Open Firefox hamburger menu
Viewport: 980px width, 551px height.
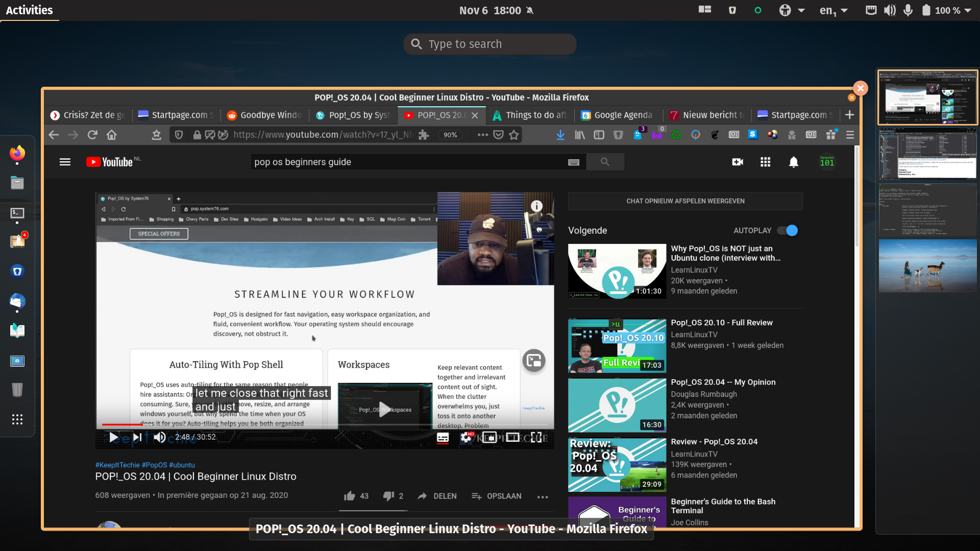coord(850,135)
